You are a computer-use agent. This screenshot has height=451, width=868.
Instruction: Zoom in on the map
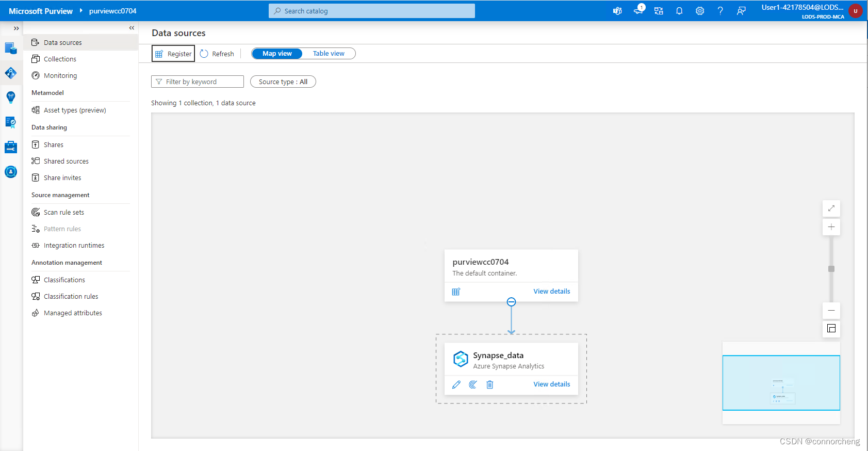831,227
